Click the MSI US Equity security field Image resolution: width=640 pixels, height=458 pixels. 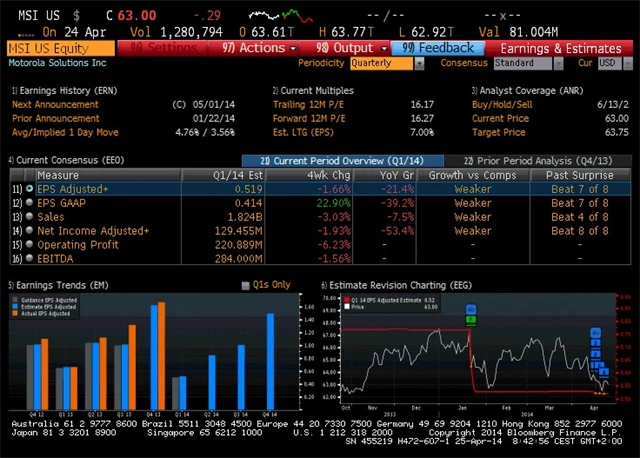pos(60,48)
